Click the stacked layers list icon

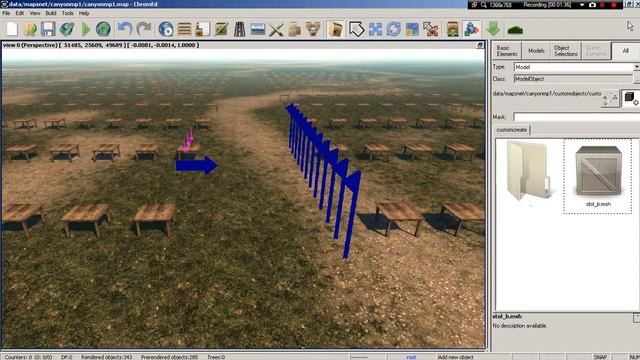[184, 29]
